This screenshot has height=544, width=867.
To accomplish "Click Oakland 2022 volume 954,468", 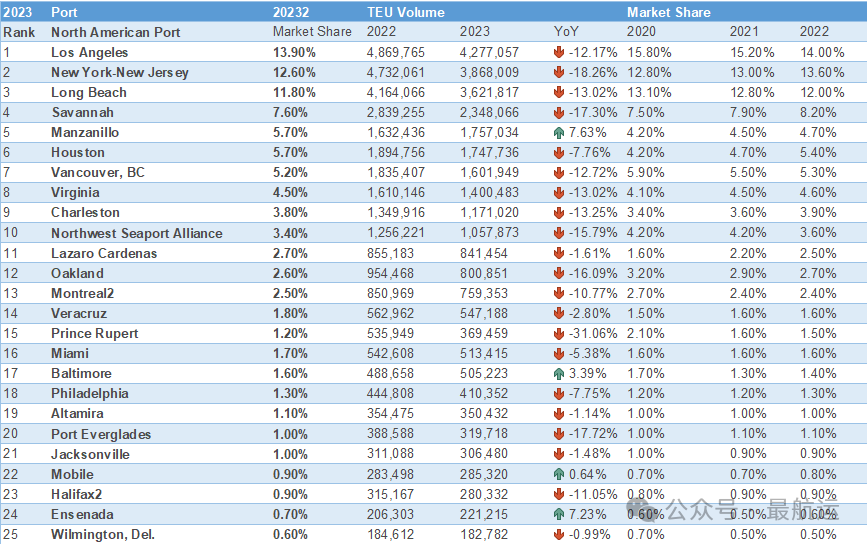I will click(x=390, y=273).
